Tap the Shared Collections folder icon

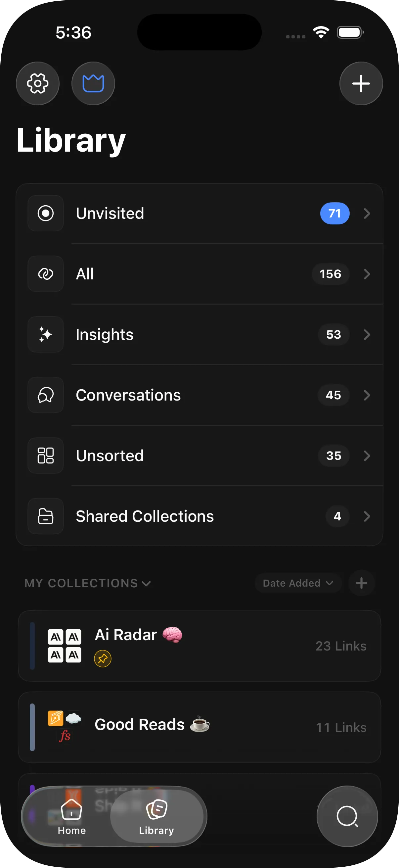click(46, 516)
